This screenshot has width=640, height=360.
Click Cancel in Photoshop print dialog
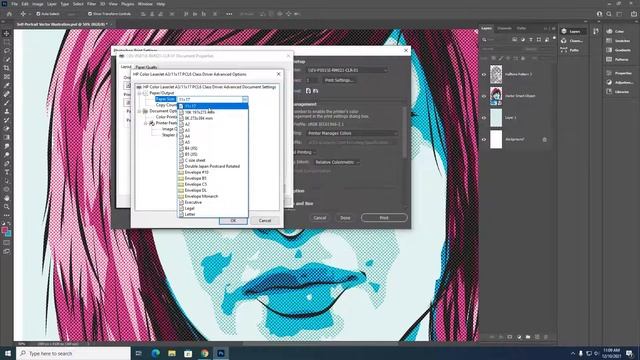tap(320, 218)
